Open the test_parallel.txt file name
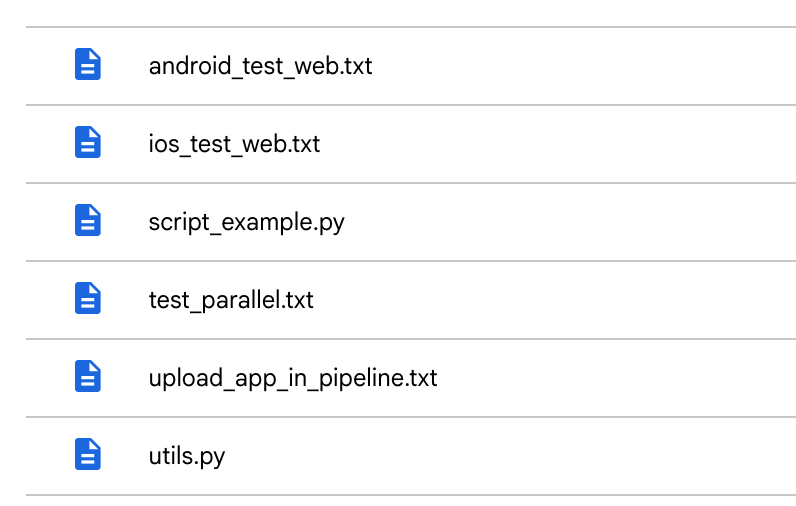This screenshot has height=506, width=796. [231, 301]
